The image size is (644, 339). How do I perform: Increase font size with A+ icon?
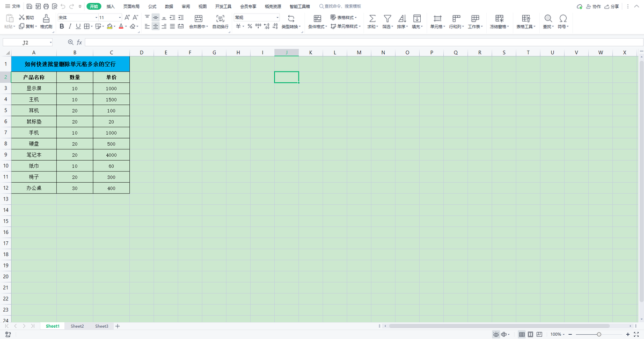(x=127, y=18)
